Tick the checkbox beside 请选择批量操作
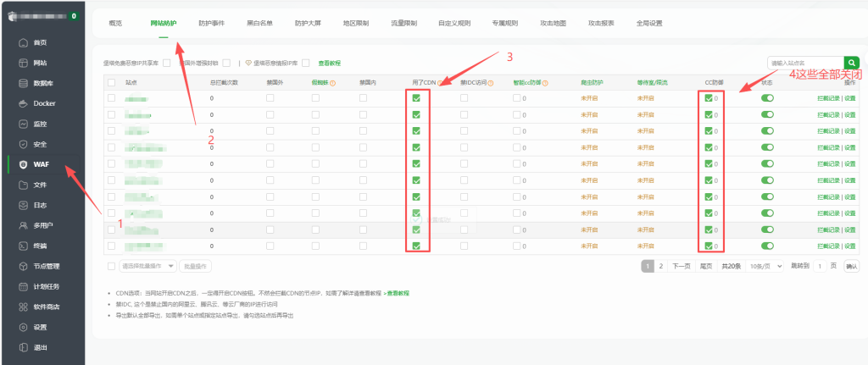868x365 pixels. coord(112,266)
